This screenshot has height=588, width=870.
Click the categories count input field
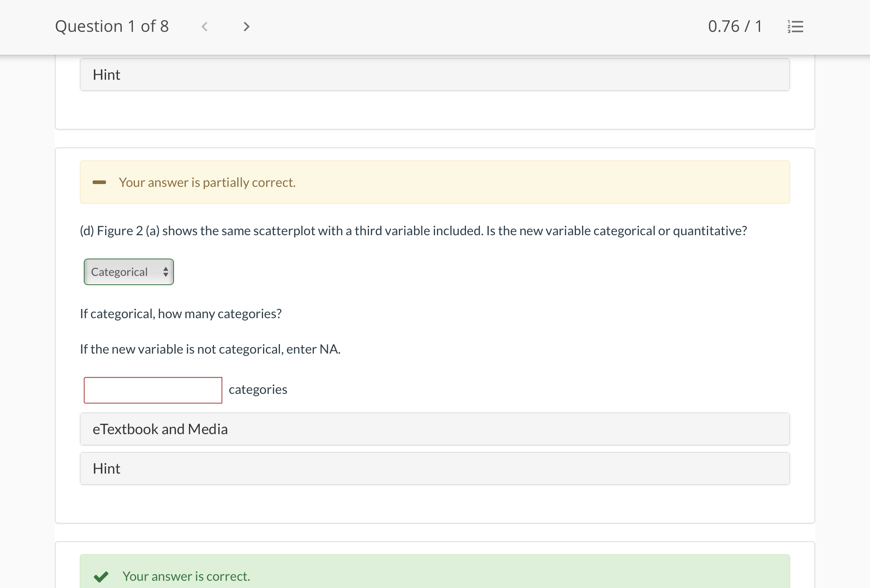point(153,390)
